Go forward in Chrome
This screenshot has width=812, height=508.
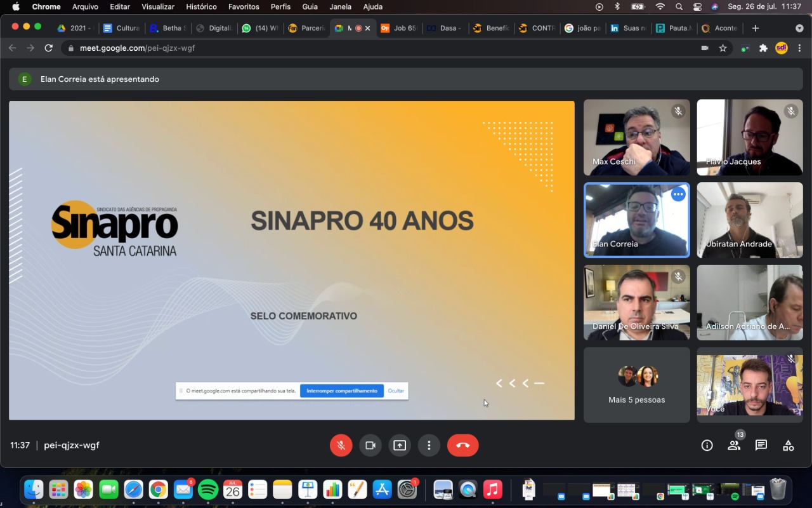click(x=30, y=48)
